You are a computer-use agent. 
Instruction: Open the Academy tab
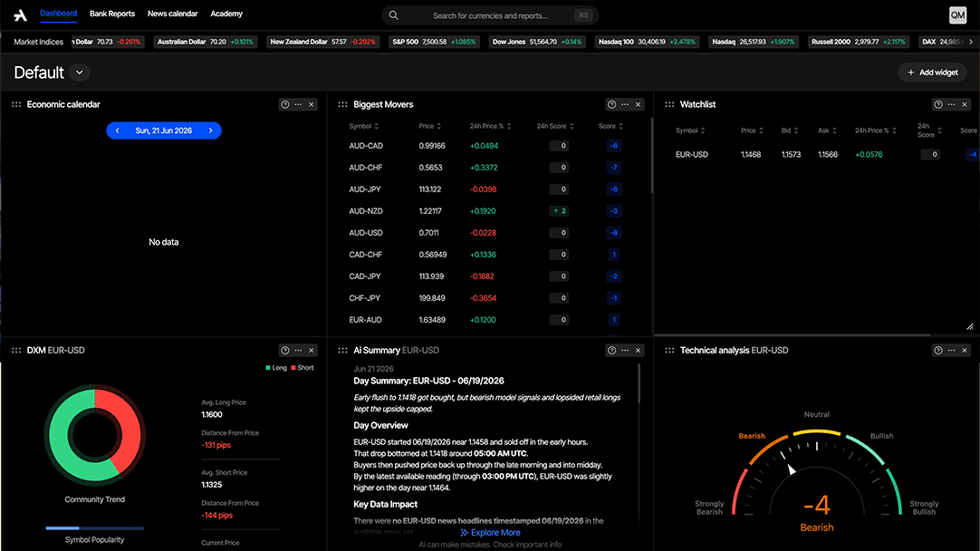[226, 14]
